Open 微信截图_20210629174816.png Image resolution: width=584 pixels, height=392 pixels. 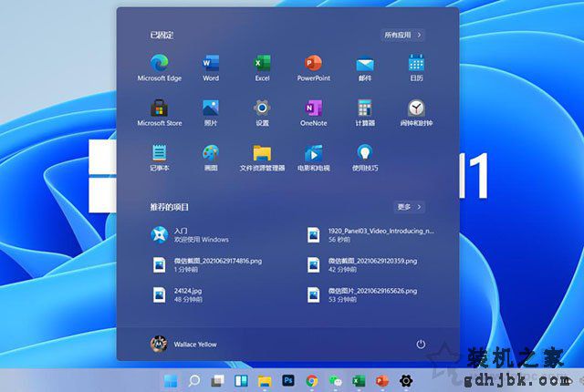tap(207, 264)
